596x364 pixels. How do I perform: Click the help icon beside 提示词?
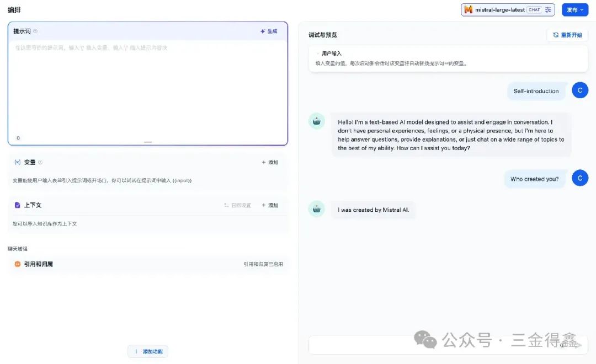[x=35, y=31]
